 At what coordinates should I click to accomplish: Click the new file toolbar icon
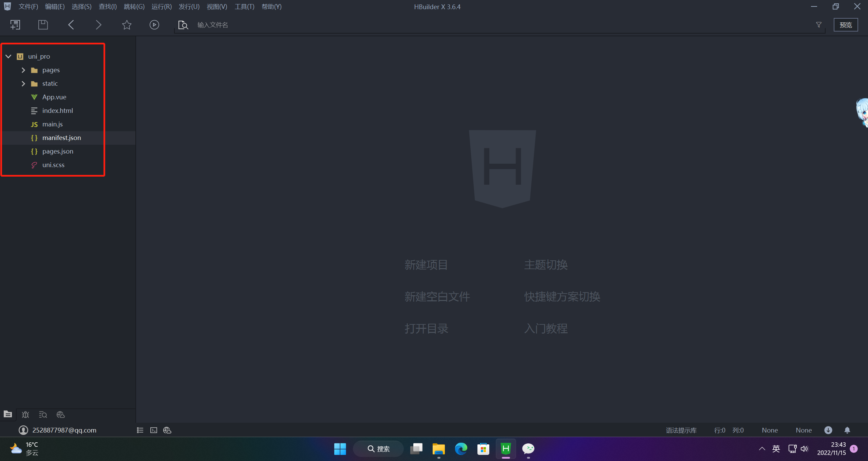click(15, 25)
